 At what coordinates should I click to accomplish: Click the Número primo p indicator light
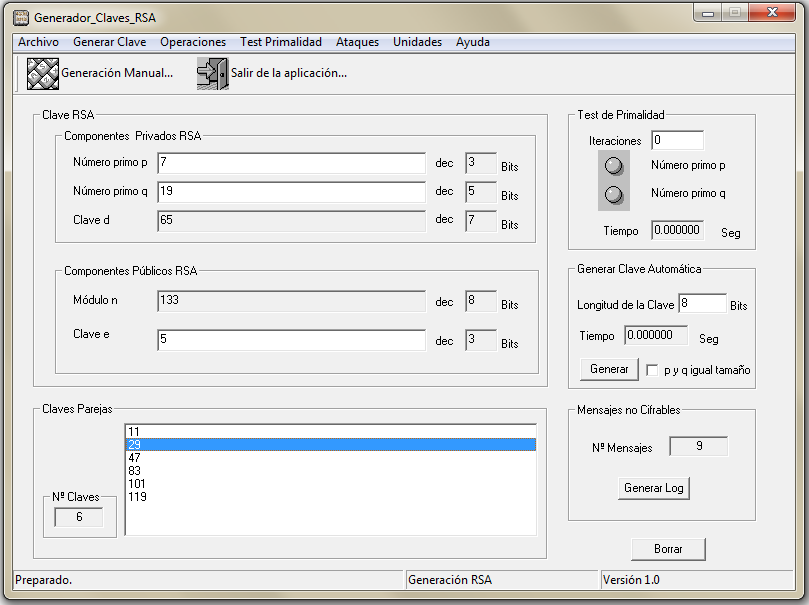pos(615,166)
